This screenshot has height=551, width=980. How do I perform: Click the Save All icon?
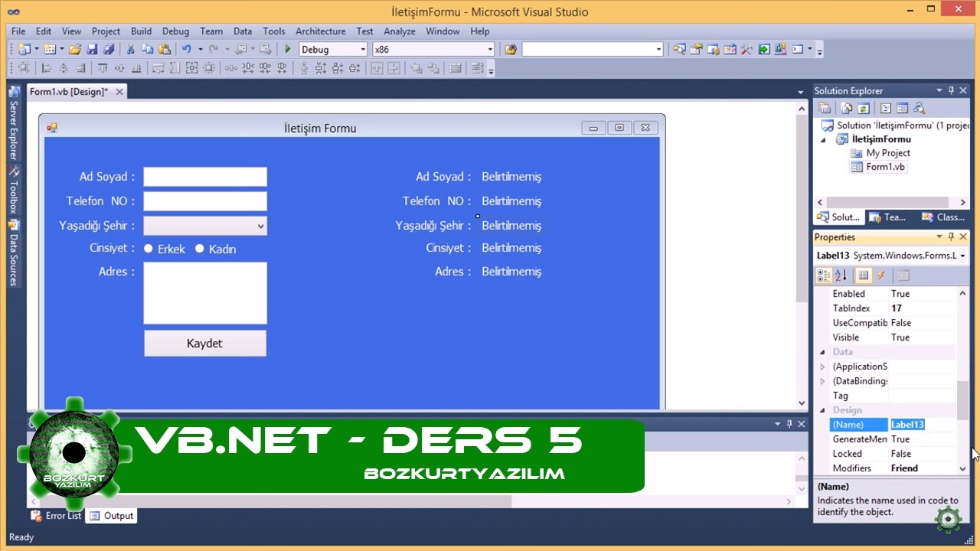pyautogui.click(x=109, y=50)
